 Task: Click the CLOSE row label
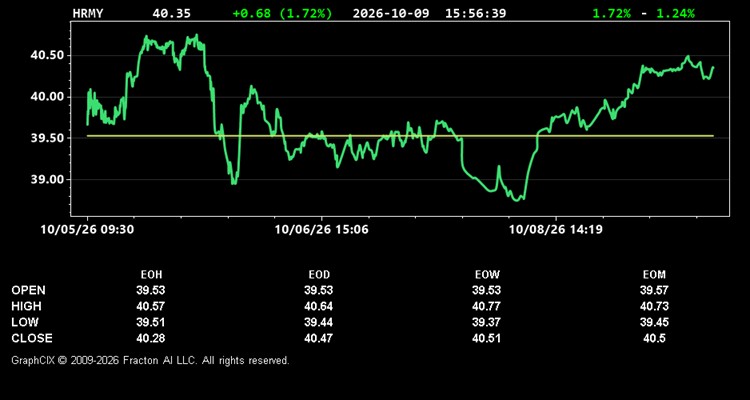[x=32, y=338]
